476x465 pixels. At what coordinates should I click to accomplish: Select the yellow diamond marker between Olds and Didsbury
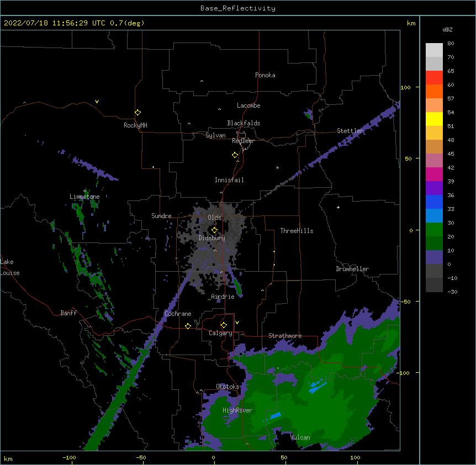(x=214, y=230)
